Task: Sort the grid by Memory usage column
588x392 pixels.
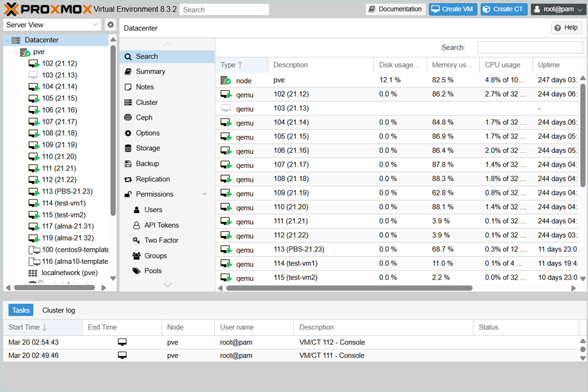Action: (452, 65)
